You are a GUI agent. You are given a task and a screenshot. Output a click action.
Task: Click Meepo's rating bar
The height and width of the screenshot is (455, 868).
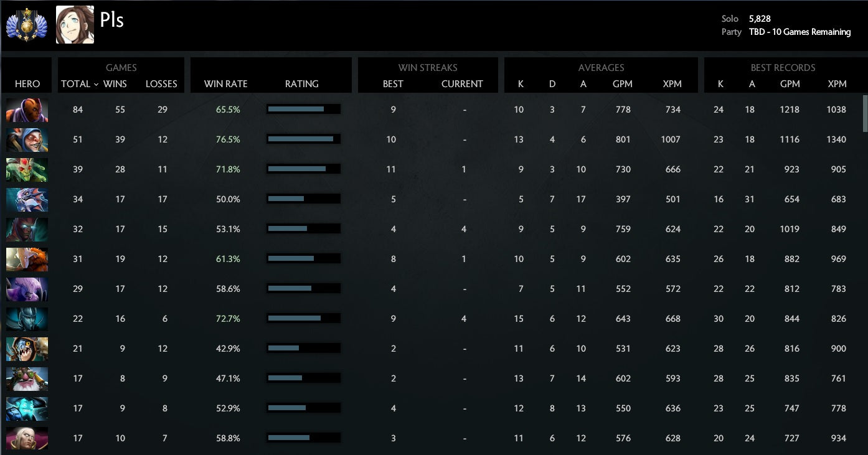pos(303,139)
